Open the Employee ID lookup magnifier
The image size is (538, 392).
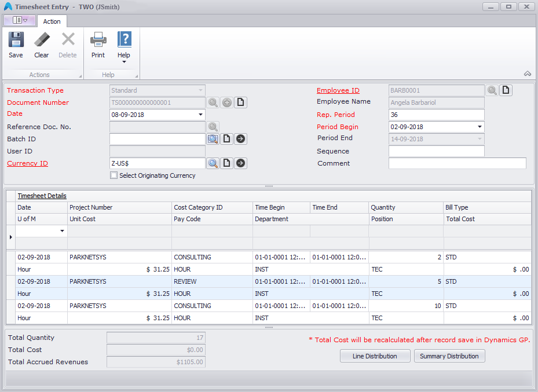coord(492,90)
